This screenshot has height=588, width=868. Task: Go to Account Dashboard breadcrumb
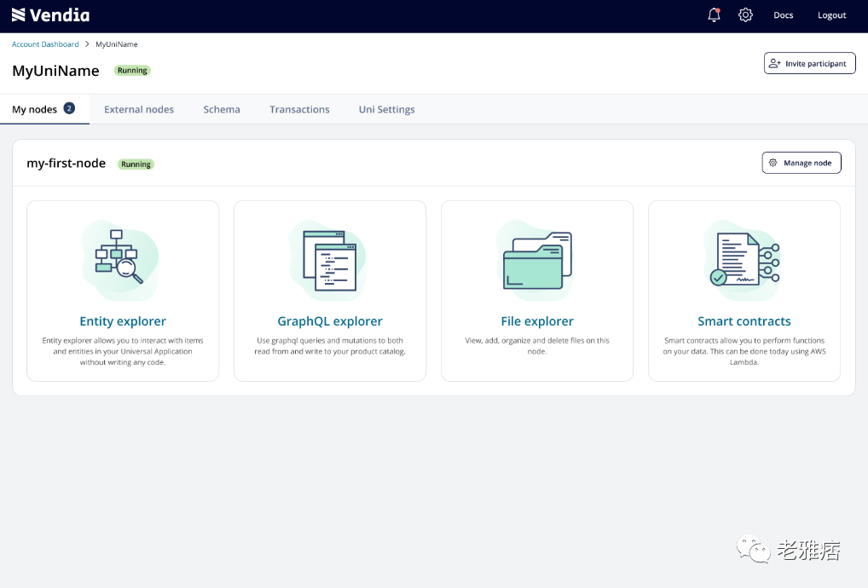tap(45, 44)
